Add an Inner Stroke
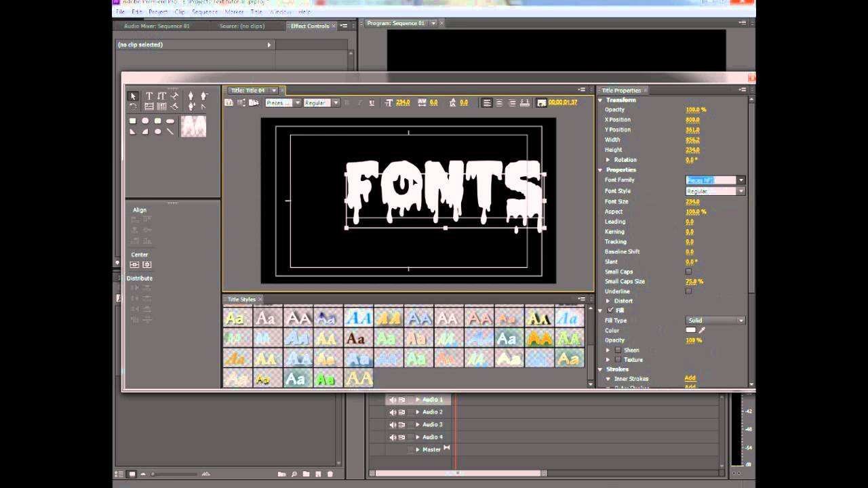Viewport: 868px width, 488px height. tap(690, 378)
